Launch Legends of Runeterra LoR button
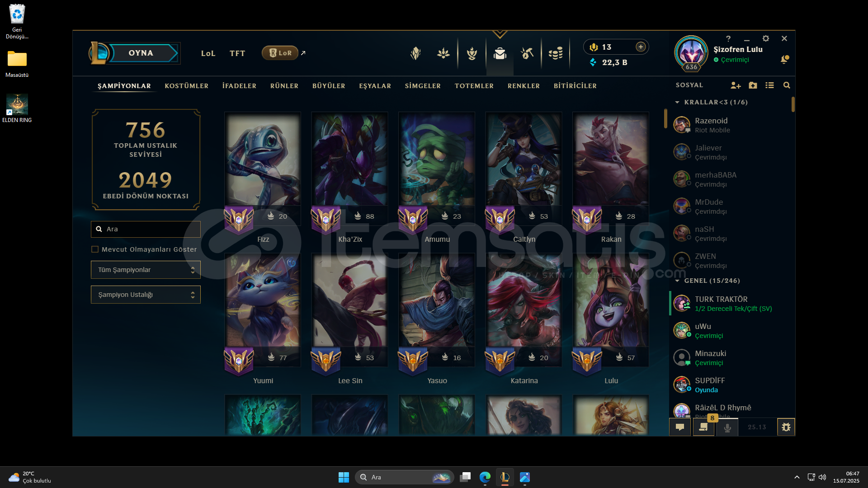 pos(280,53)
